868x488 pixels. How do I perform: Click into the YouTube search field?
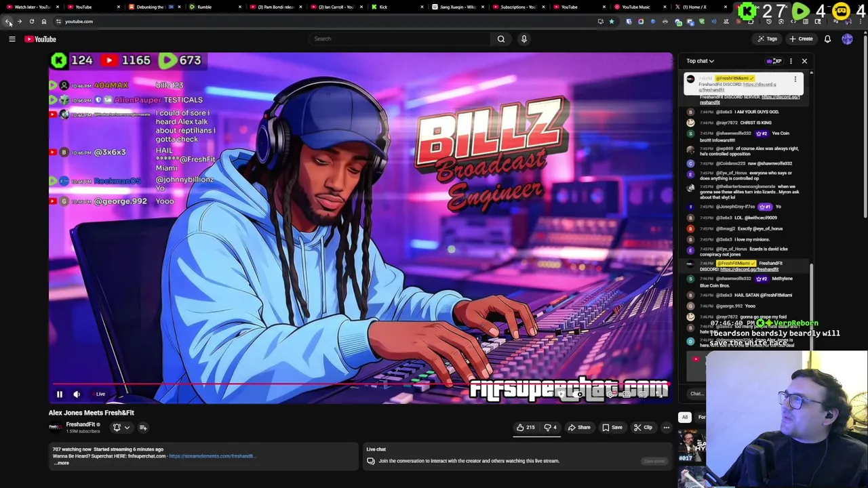[400, 39]
